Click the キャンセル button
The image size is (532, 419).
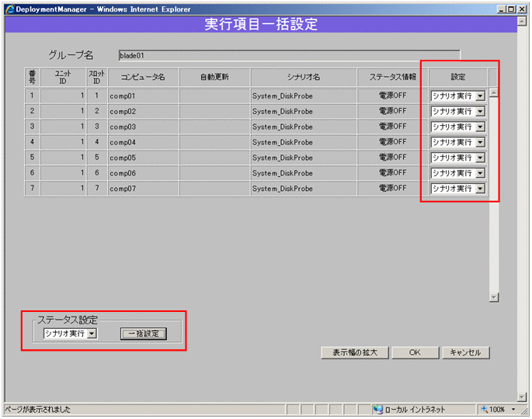point(465,352)
